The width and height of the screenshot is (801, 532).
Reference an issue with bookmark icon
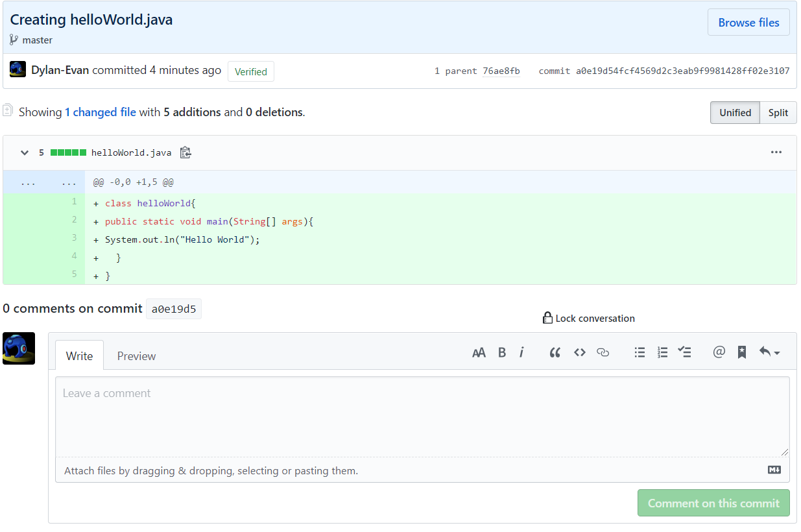click(742, 352)
